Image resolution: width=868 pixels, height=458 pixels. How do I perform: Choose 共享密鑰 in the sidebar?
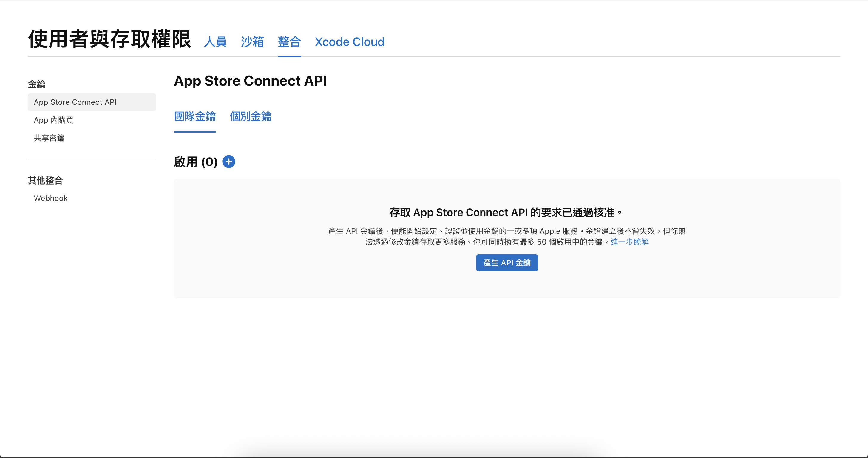pos(49,138)
